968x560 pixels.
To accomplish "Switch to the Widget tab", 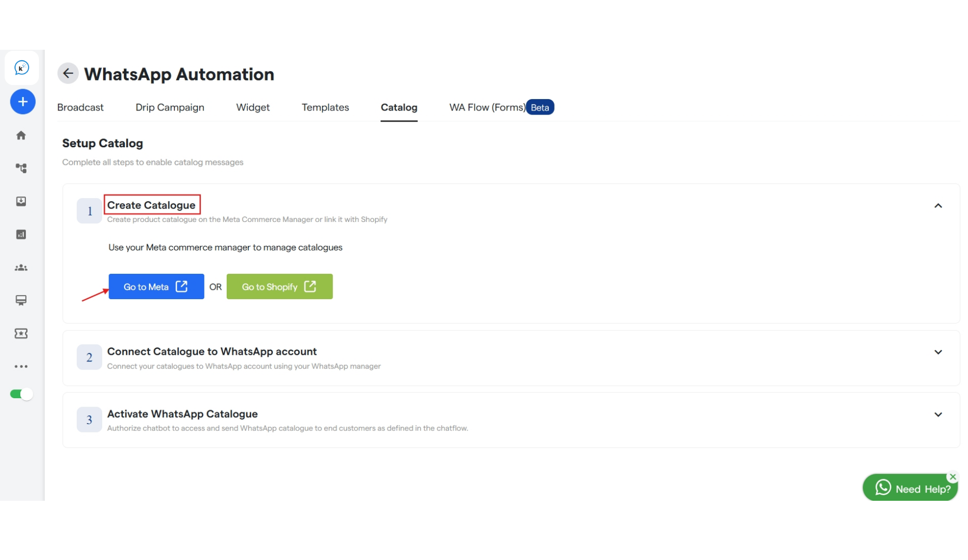I will point(253,107).
